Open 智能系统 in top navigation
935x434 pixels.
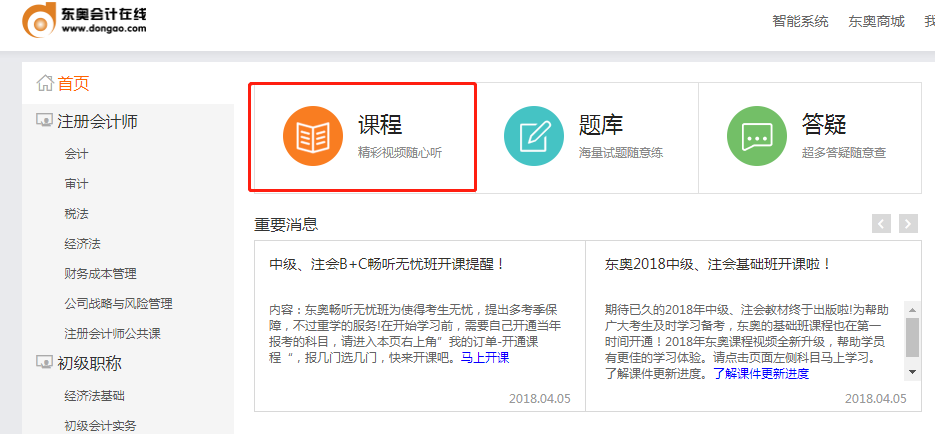pos(800,21)
